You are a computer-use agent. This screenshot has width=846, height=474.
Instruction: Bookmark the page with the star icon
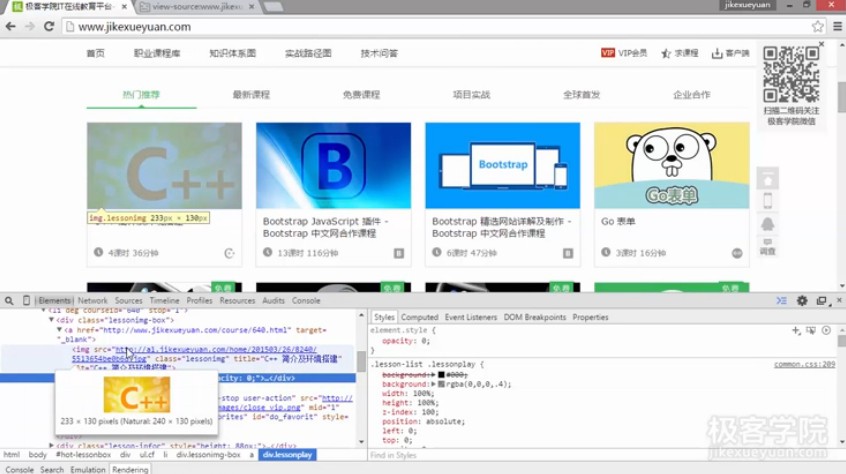(817, 26)
